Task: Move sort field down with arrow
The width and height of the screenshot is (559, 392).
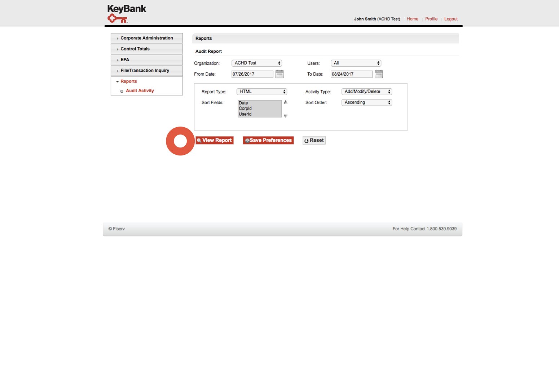Action: 285,116
